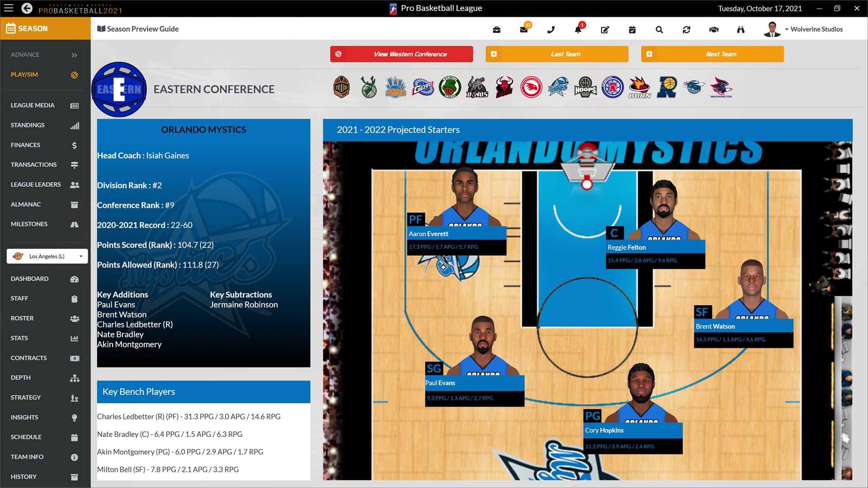Click the sync refresh icon
868x488 pixels.
point(686,29)
